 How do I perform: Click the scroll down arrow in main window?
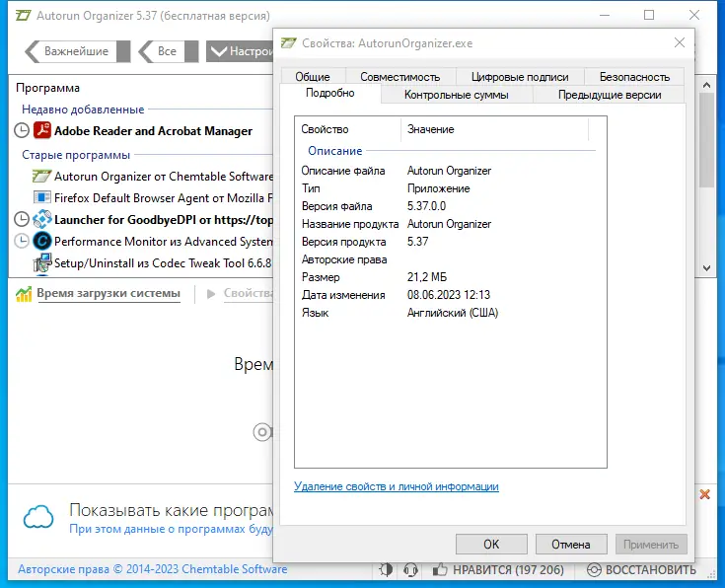[x=706, y=268]
